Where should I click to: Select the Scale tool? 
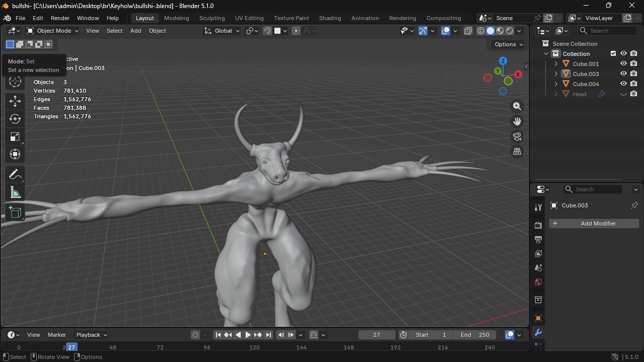pyautogui.click(x=15, y=136)
